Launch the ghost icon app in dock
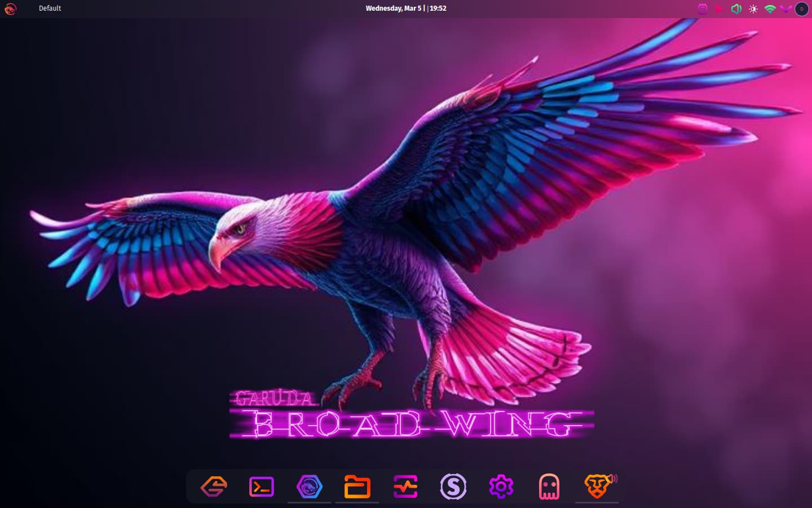This screenshot has height=508, width=812. [x=549, y=487]
